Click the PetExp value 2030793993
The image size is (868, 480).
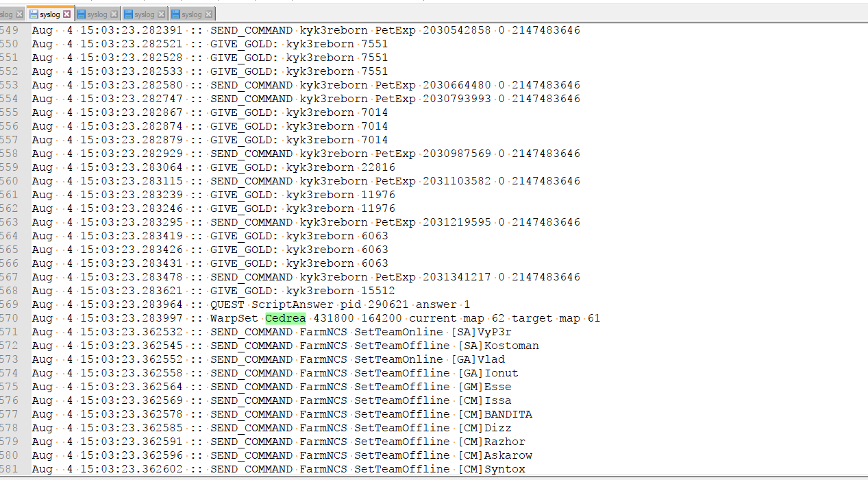(x=457, y=99)
